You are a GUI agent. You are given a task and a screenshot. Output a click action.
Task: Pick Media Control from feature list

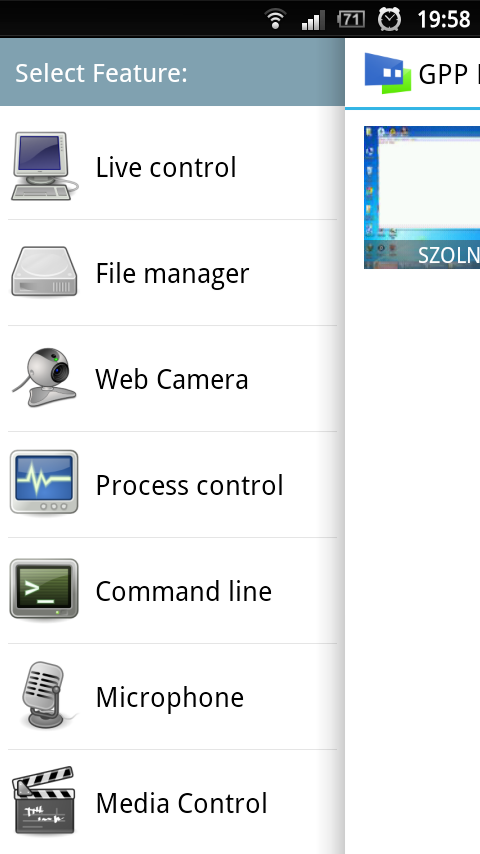(172, 802)
